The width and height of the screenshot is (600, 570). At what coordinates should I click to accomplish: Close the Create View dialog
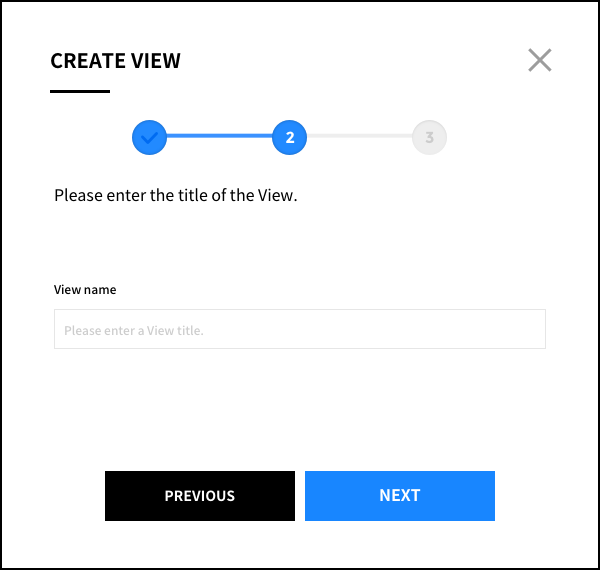(x=540, y=60)
